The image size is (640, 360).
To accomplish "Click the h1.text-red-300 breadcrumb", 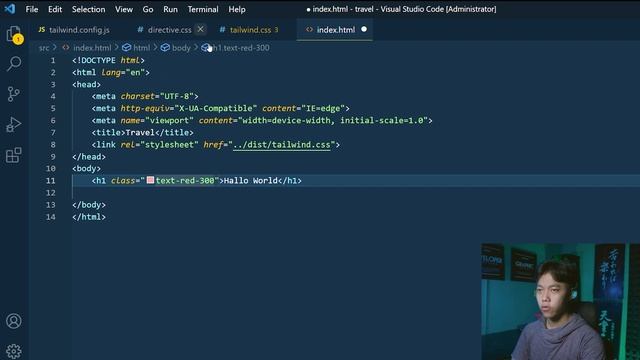I will pos(236,48).
